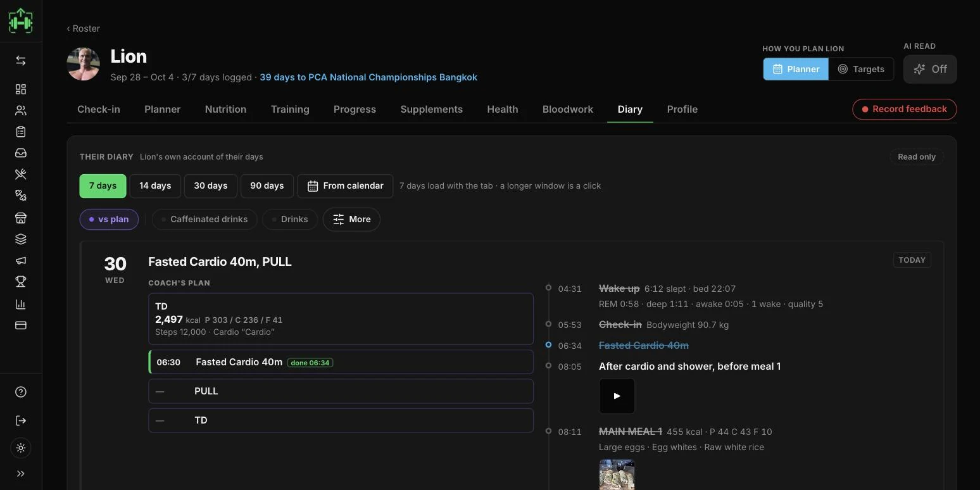Open the PCA National Championships Bangkok link
The image size is (980, 490).
[368, 77]
